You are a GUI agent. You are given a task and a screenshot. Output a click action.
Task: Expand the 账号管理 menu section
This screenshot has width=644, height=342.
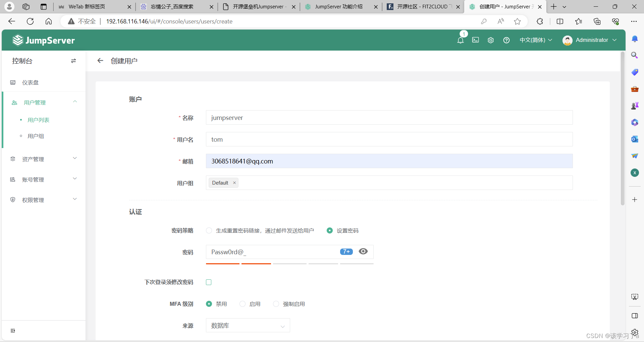75,179
